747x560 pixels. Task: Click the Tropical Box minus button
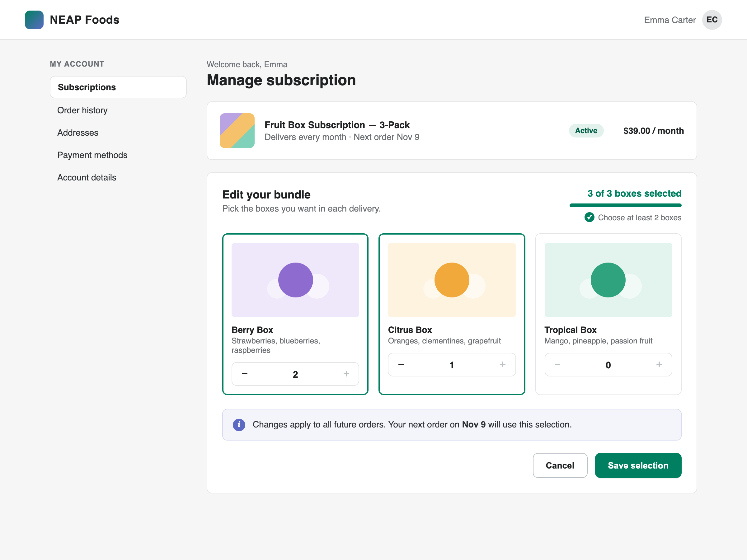[x=557, y=365]
